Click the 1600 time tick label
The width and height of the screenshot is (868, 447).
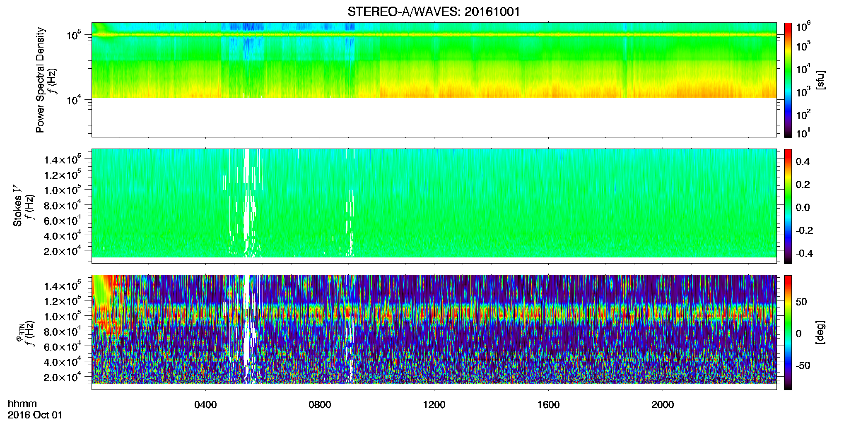point(548,405)
